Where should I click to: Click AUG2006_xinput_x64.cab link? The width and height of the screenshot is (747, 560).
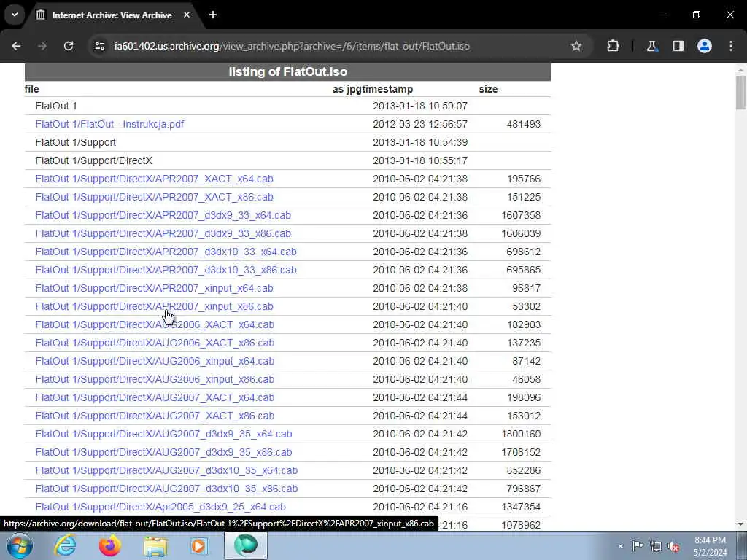(155, 362)
